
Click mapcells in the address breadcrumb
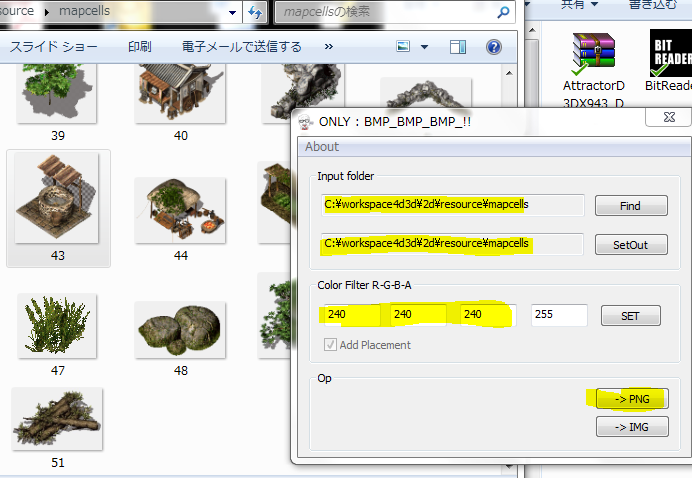pos(84,11)
